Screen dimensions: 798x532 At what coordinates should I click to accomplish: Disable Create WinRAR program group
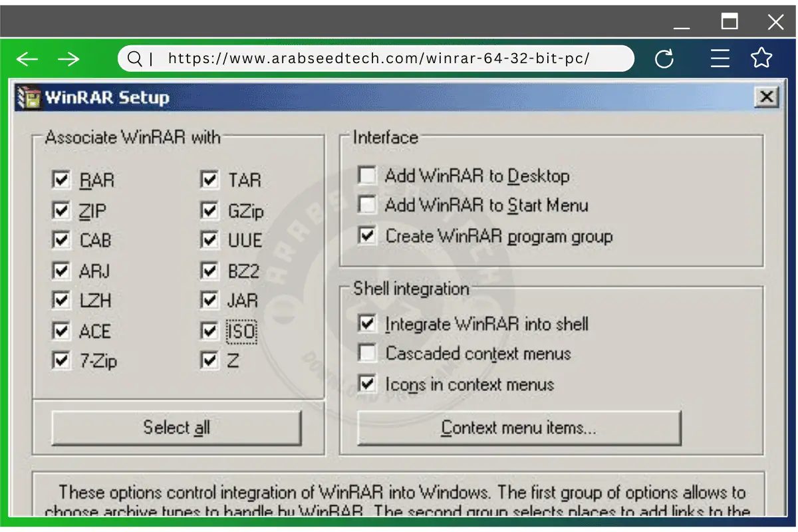click(x=367, y=235)
